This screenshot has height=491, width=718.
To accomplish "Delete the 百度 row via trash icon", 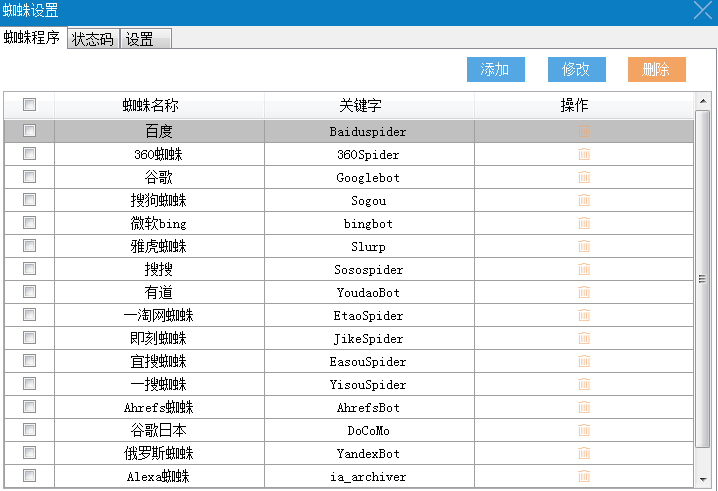I will pos(584,131).
